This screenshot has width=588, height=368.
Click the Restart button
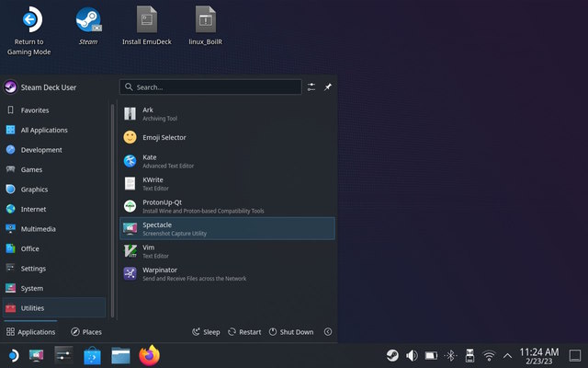(x=244, y=332)
